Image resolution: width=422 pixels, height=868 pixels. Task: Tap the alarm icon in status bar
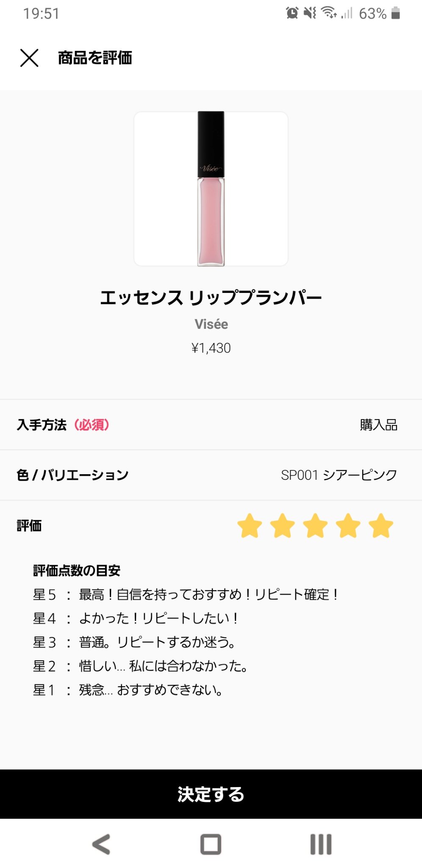pos(292,13)
